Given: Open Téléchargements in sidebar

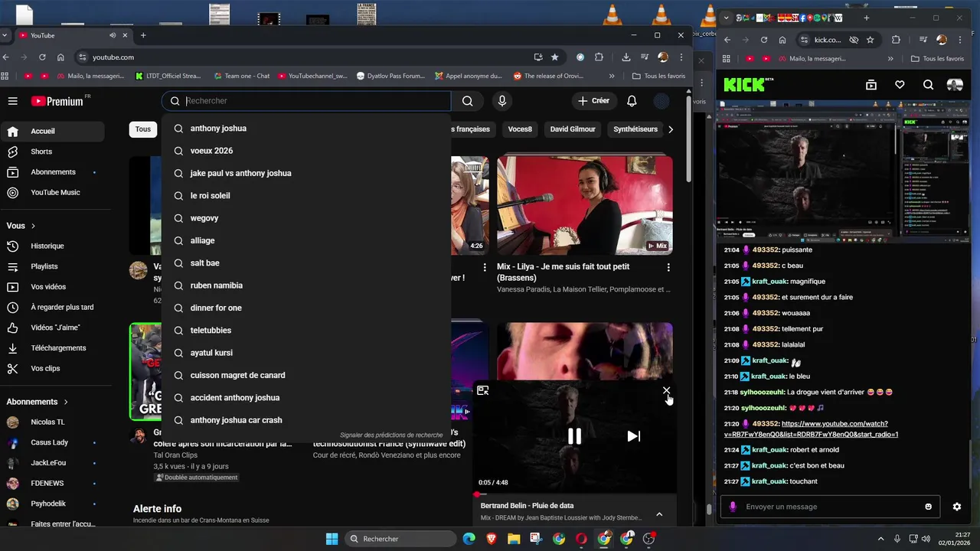Looking at the screenshot, I should 52,348.
